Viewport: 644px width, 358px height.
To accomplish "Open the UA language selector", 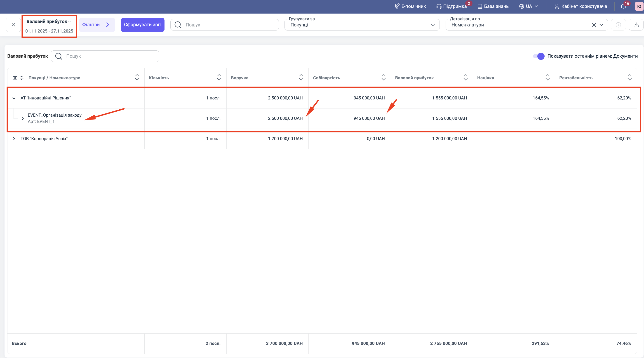I will 529,7.
